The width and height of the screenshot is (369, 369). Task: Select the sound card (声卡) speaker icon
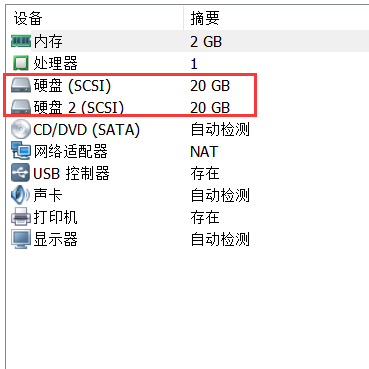pos(21,195)
